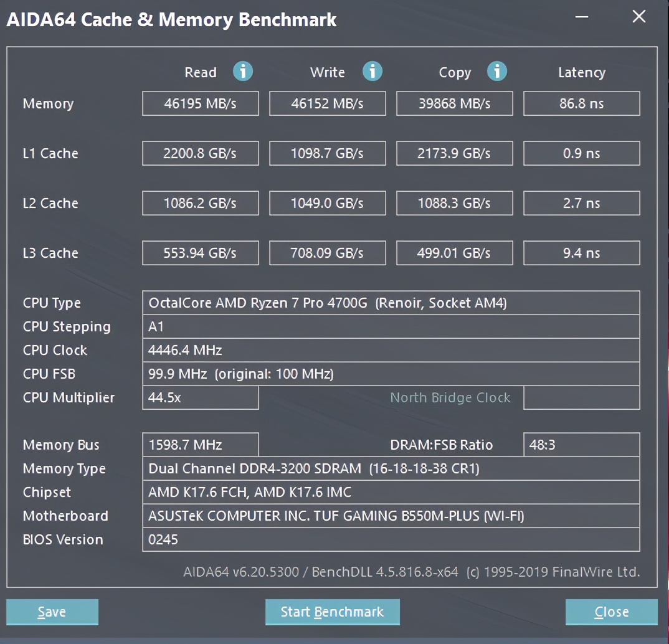Select L2 Cache write value 1049.0 GB/s
The image size is (669, 644).
[327, 203]
